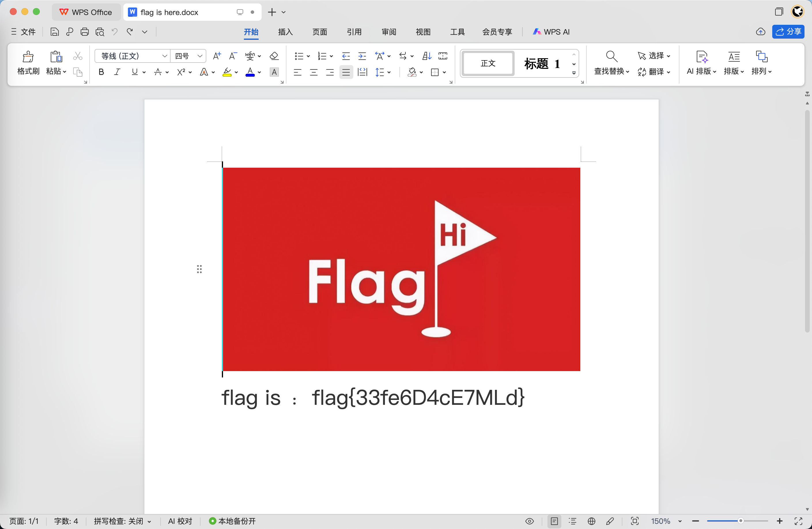
Task: Click the Copy icon below scissors
Action: (x=78, y=72)
